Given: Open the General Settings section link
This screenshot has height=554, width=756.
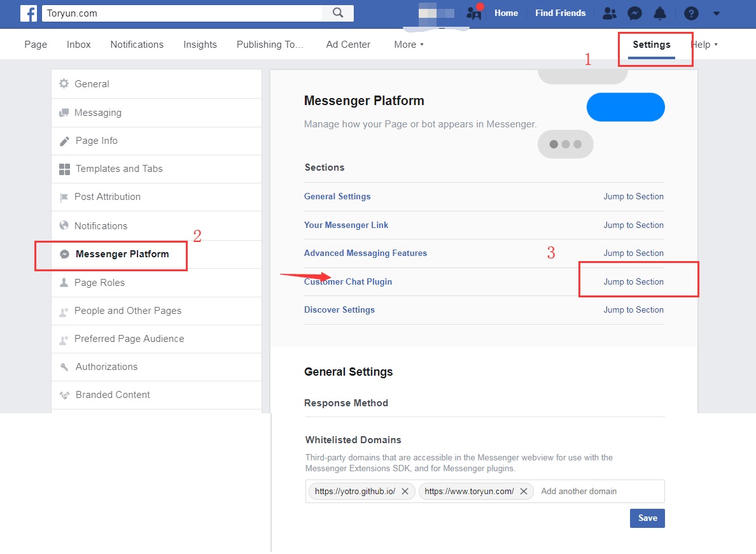Looking at the screenshot, I should tap(337, 196).
